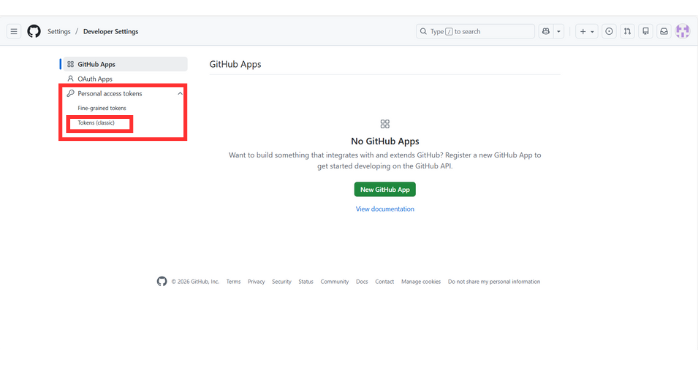The height and width of the screenshot is (365, 698).
Task: Open the Status footer link
Action: point(306,282)
